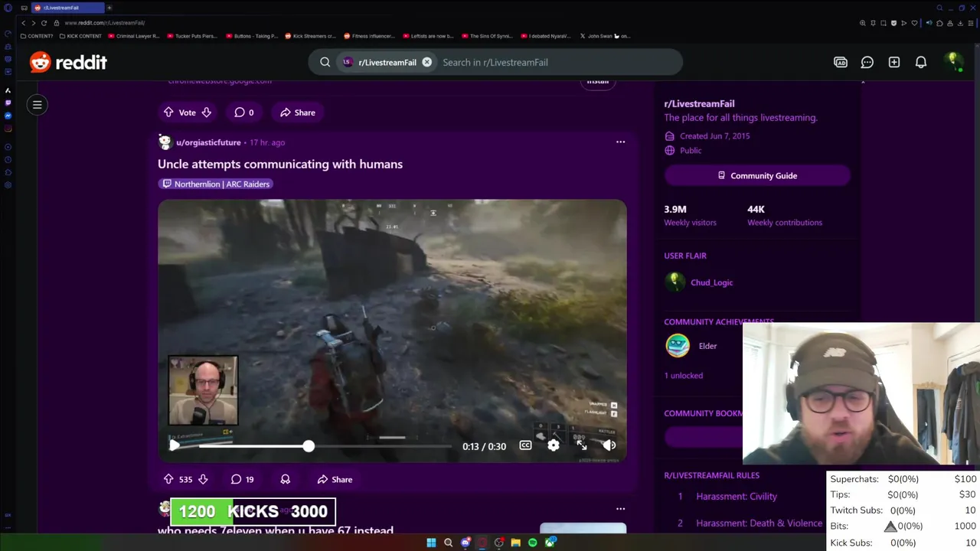Open the 'Fitness Influencer...' bookmark
This screenshot has height=551, width=980.
tap(369, 36)
